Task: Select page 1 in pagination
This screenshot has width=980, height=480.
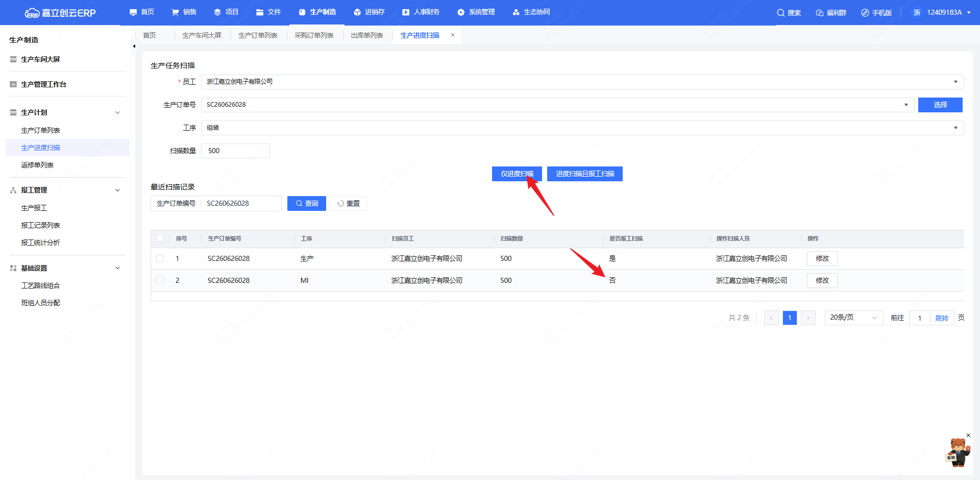Action: pos(790,318)
